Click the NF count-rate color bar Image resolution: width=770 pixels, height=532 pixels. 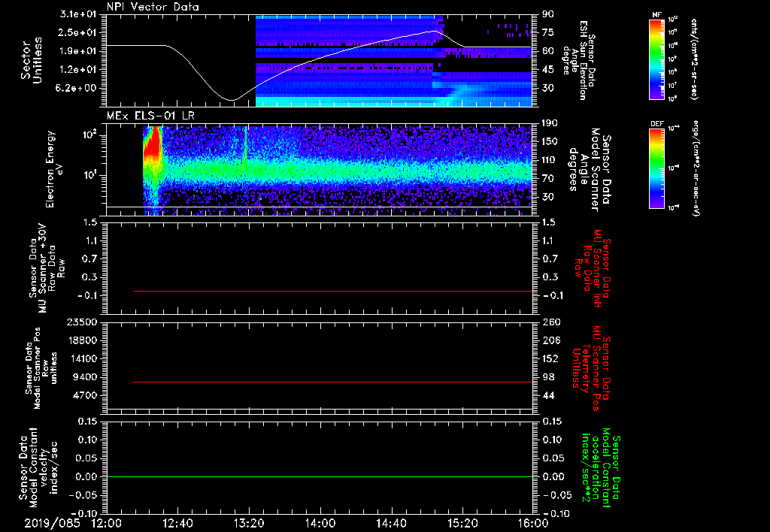[x=656, y=59]
